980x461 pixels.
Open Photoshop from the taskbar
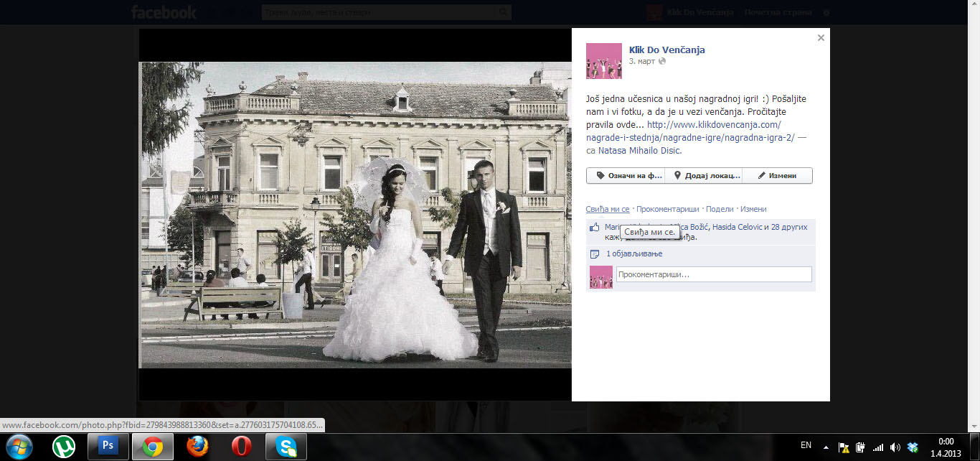108,447
